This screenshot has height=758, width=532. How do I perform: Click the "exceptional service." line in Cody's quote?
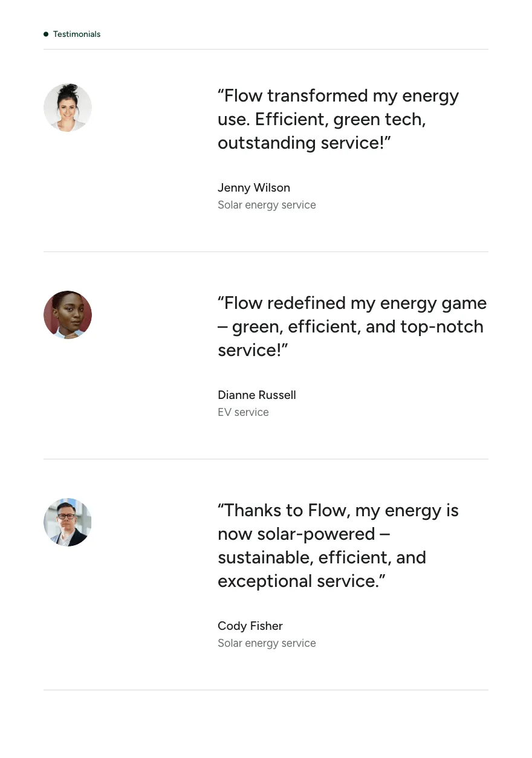point(302,581)
